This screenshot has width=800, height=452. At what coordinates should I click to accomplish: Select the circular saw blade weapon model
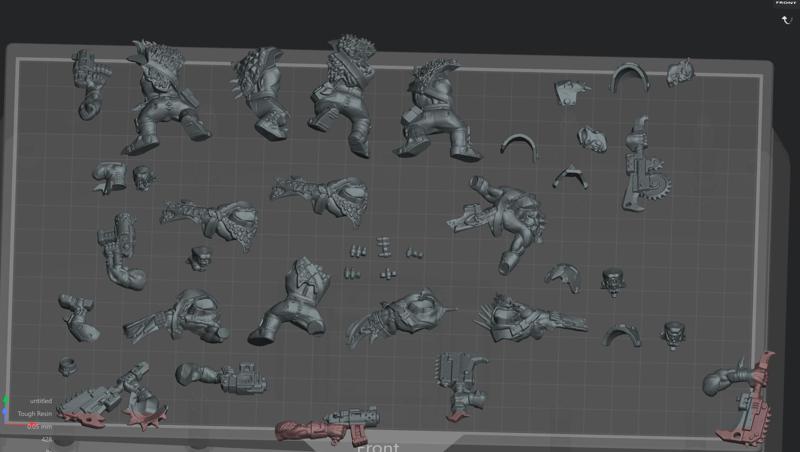tap(645, 164)
